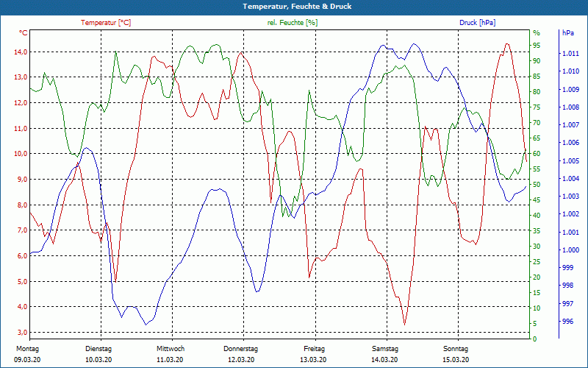This screenshot has width=588, height=368.
Task: Click the '15' humidity axis value
Action: pyautogui.click(x=537, y=292)
